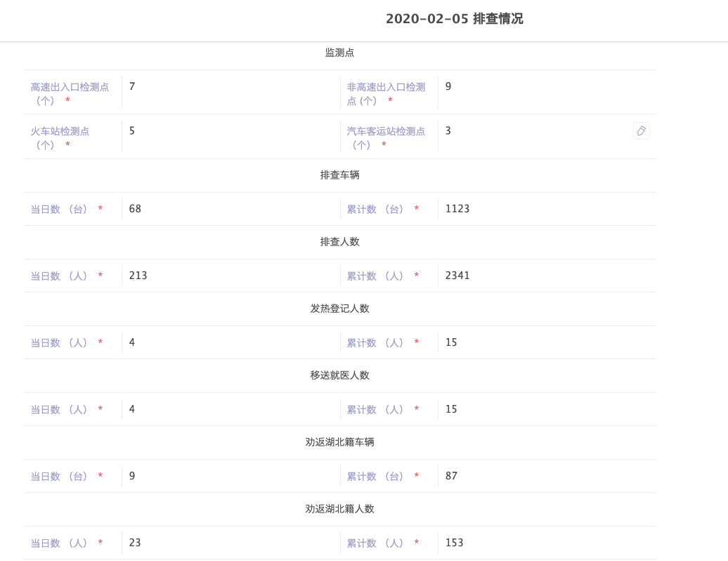
Task: Click 当日数（台） label under 劝返湖北籍车辆
Action: 59,477
